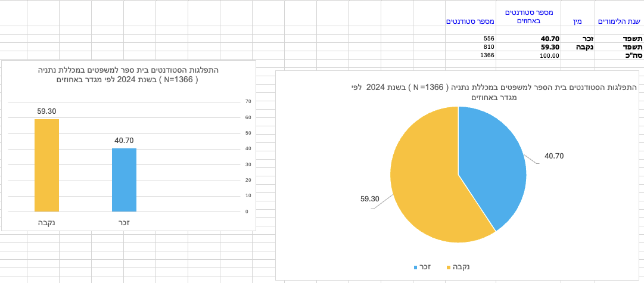
Task: Click the מספר סטודנטים באחוזים header cell
Action: [x=528, y=14]
